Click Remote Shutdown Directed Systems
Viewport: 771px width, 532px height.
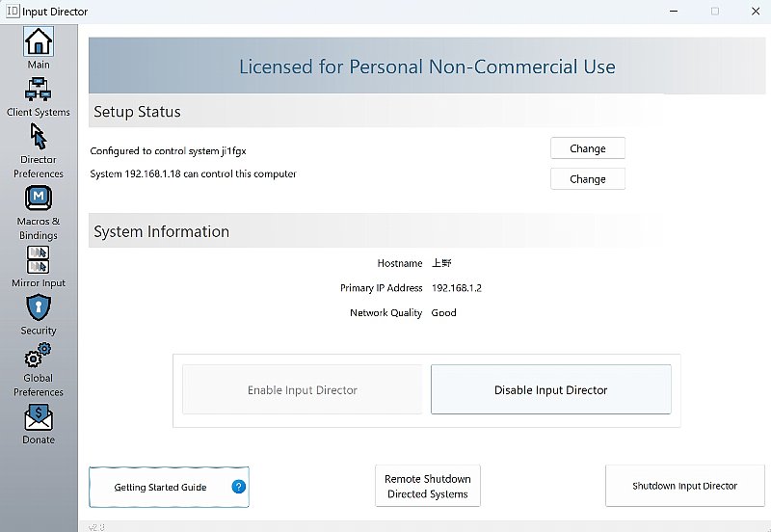(x=428, y=487)
